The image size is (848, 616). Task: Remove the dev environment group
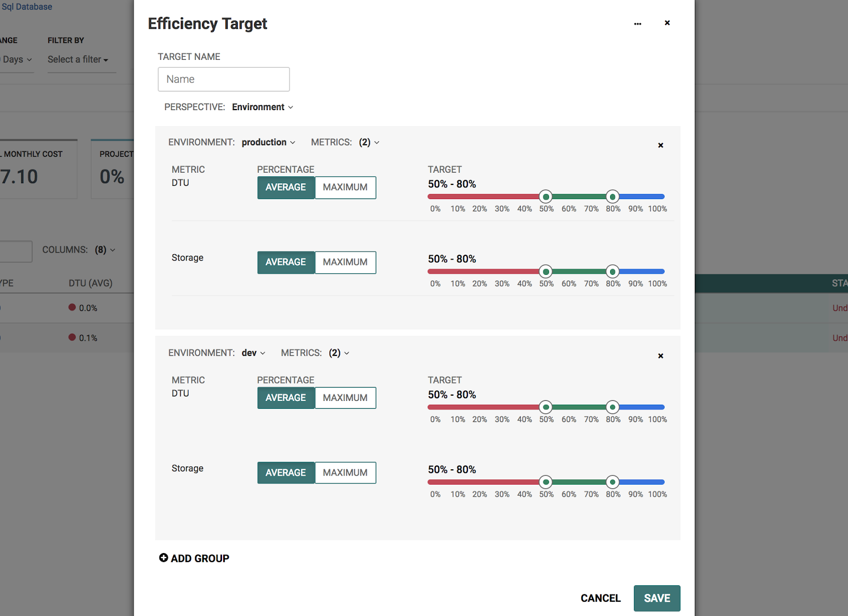(660, 356)
